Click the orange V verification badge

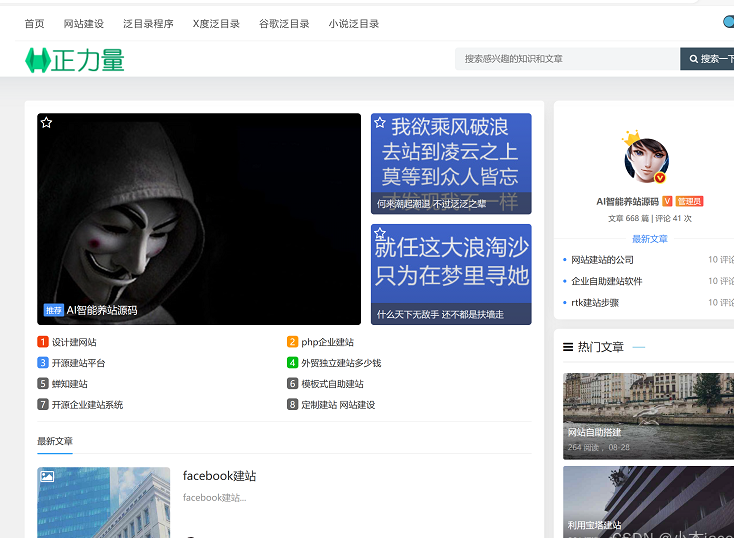pos(667,201)
